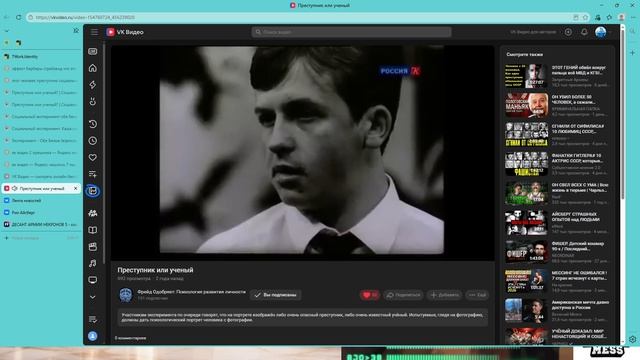Close the 'Преступник или ученый' tab
This screenshot has width=640, height=360.
click(x=76, y=188)
